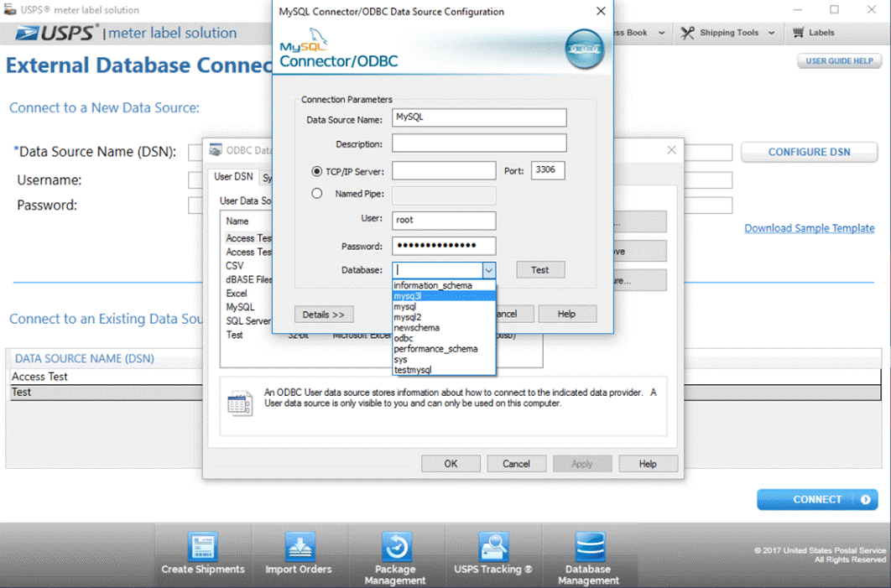Open Database Management icon

[x=589, y=547]
